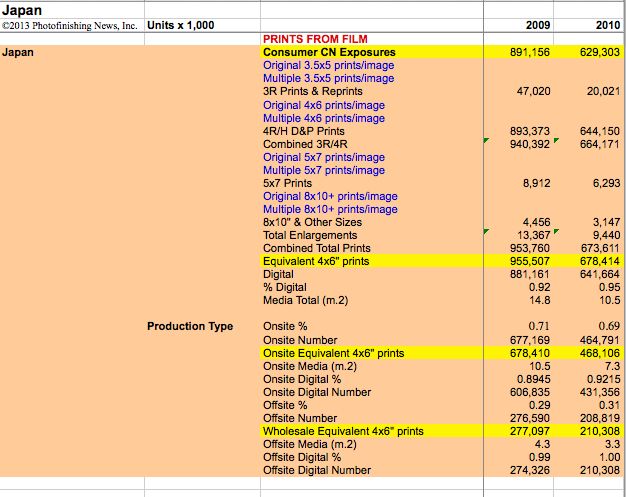Click the 'Offsite Digital Number' label
This screenshot has height=497, width=626.
[317, 470]
